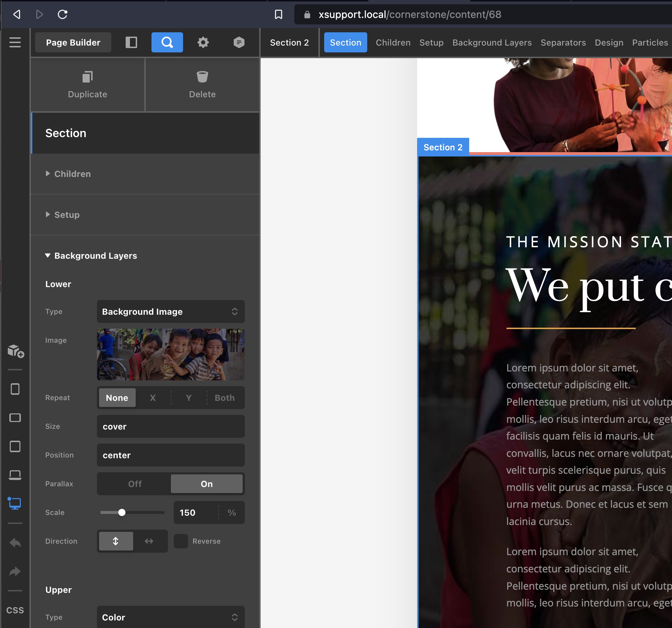Open the Lower Type Background Image dropdown
This screenshot has height=628, width=672.
click(171, 311)
